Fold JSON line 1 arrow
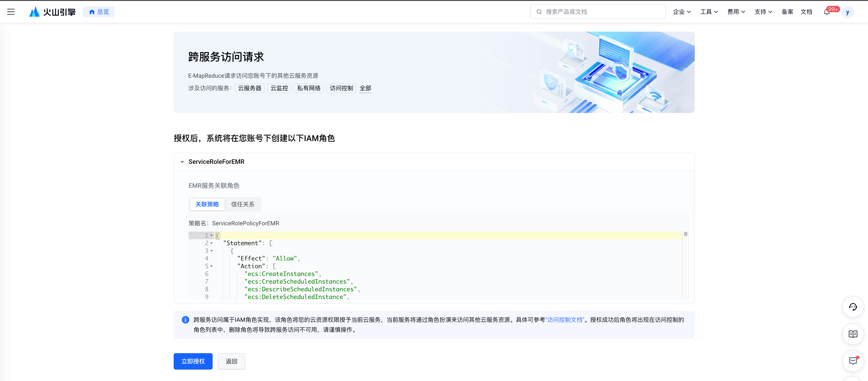The width and height of the screenshot is (868, 381). click(x=212, y=236)
